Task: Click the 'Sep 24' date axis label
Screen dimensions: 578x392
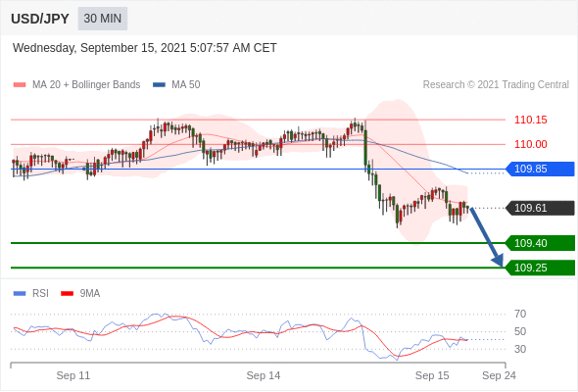Action: pyautogui.click(x=499, y=375)
